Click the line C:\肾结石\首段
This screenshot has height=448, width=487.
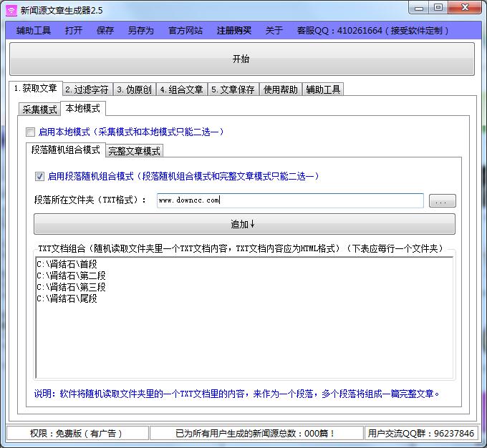coord(67,264)
